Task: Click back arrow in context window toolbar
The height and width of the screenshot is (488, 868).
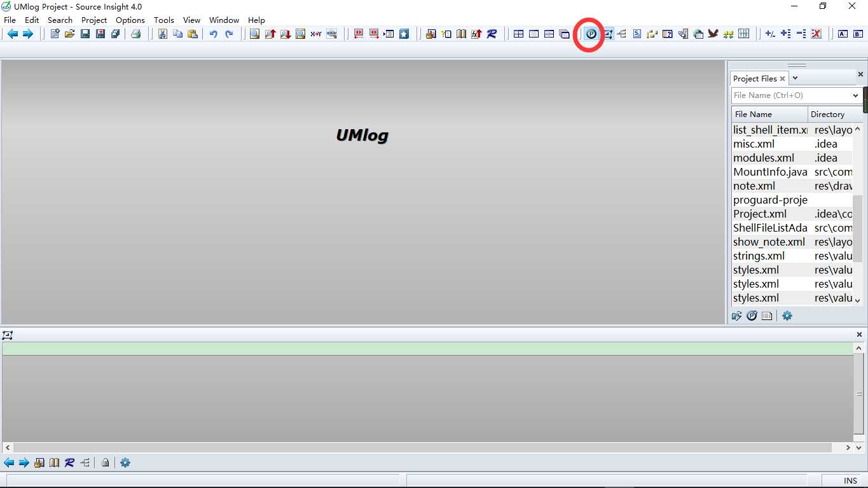Action: point(9,463)
